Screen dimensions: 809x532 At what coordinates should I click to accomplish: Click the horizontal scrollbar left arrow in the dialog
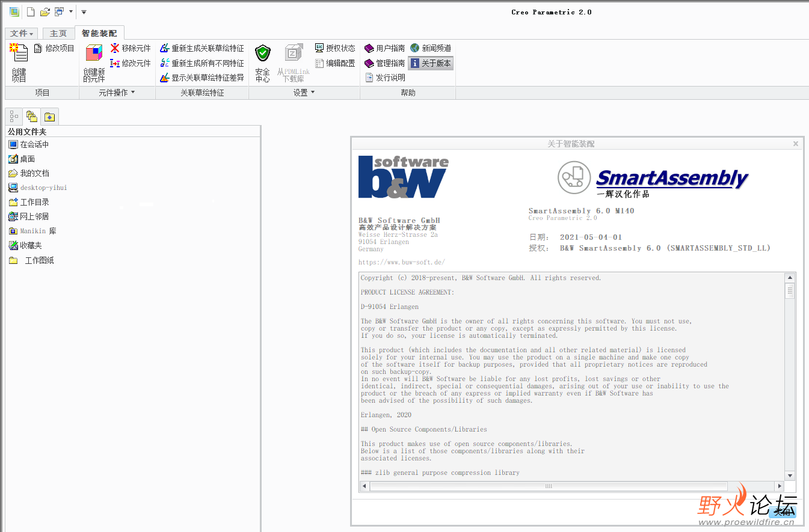point(363,486)
